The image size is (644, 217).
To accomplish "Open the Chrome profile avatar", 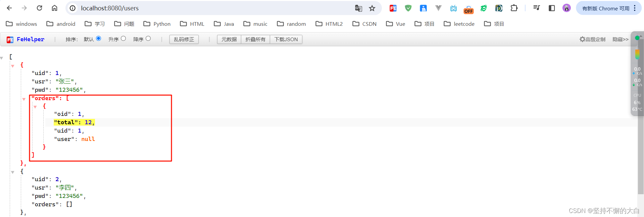I will point(566,8).
